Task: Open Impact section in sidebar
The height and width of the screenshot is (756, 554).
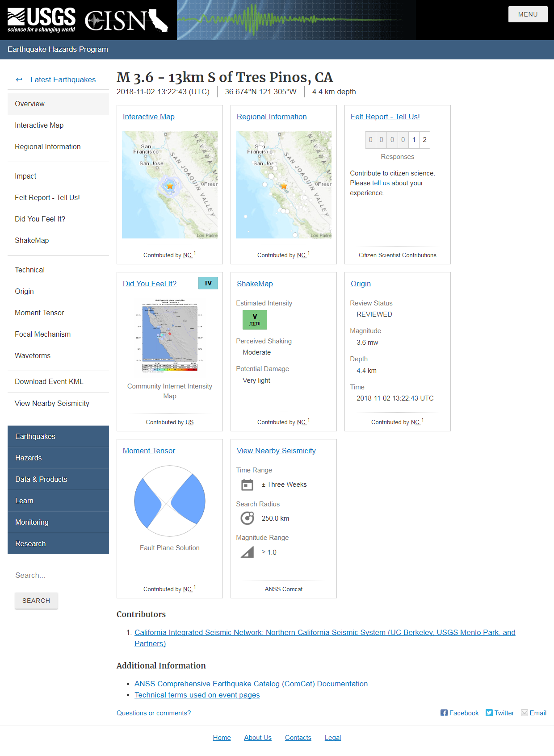Action: (x=58, y=176)
